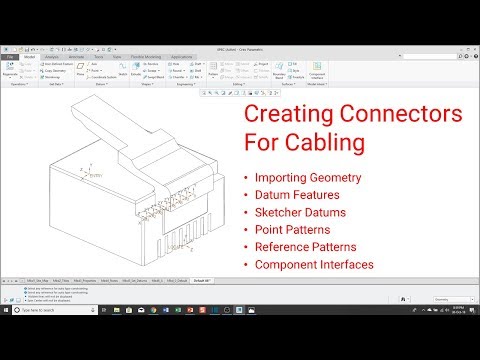Open the Sweep dropdown
This screenshot has height=360, width=480.
tap(159, 71)
